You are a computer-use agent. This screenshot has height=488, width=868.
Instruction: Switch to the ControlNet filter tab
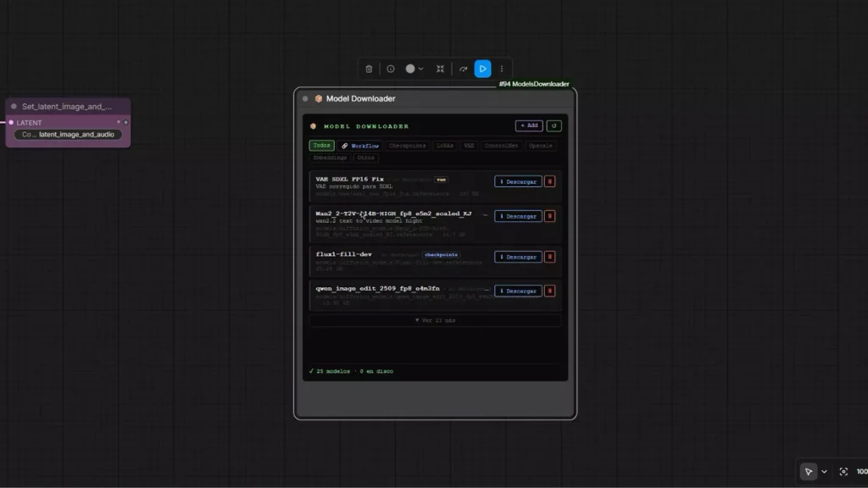pyautogui.click(x=501, y=146)
